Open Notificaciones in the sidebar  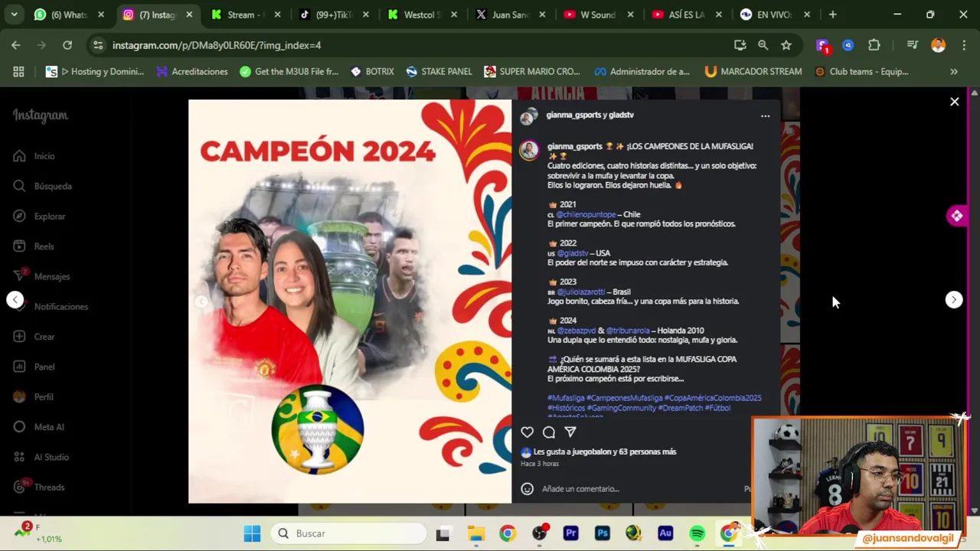click(51, 307)
